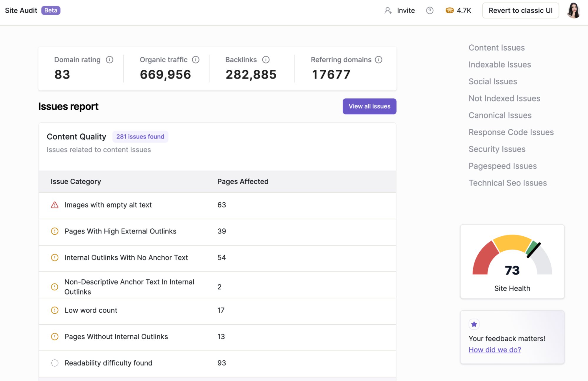The width and height of the screenshot is (588, 381).
Task: Click the star icon in the feedback card
Action: (x=474, y=324)
